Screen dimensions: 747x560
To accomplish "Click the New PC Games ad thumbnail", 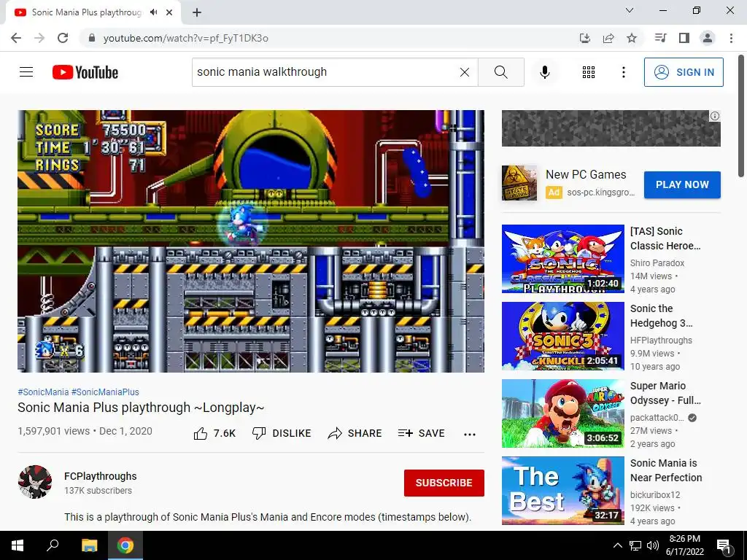I will (x=519, y=183).
